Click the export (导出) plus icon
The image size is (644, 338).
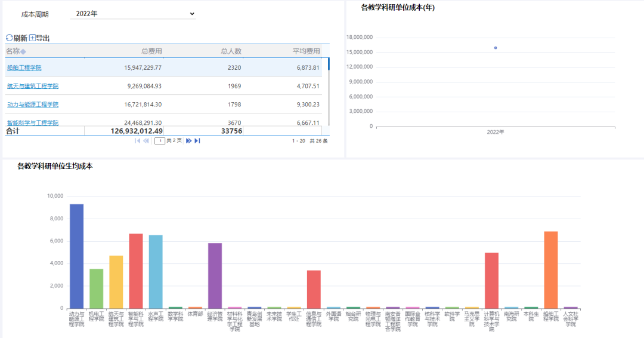coord(32,38)
